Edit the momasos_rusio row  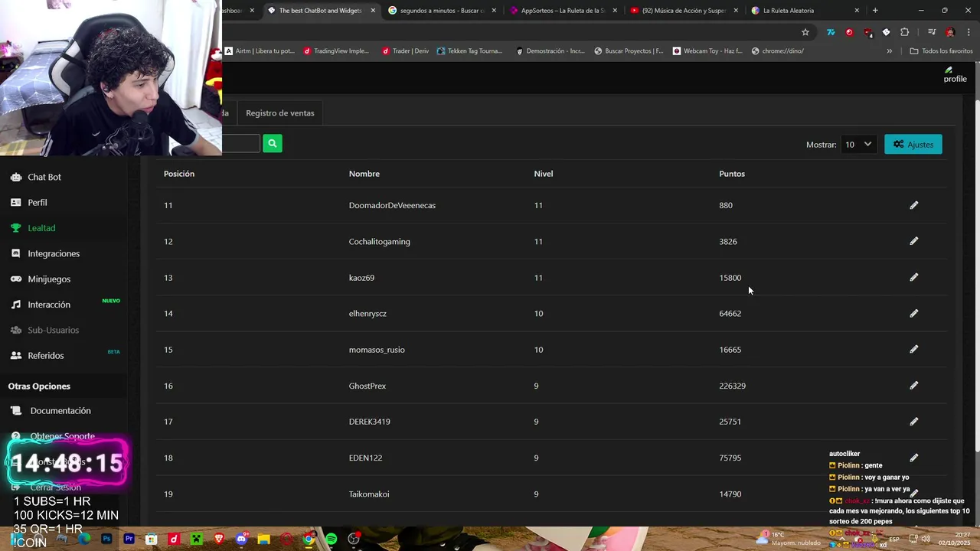coord(913,349)
